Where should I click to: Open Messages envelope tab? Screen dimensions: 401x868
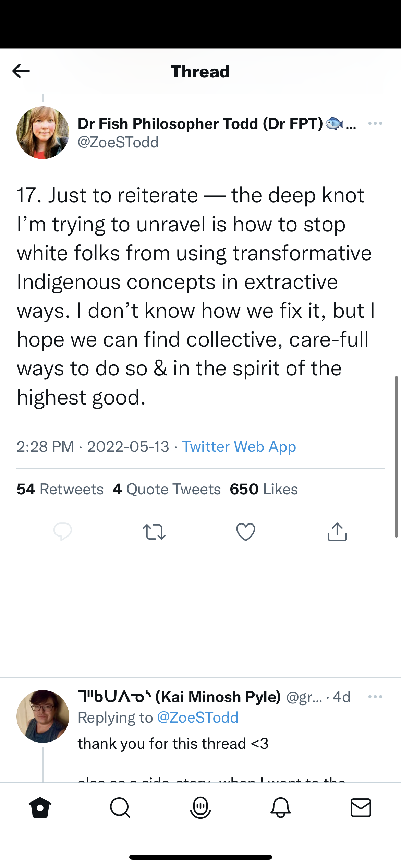[361, 808]
